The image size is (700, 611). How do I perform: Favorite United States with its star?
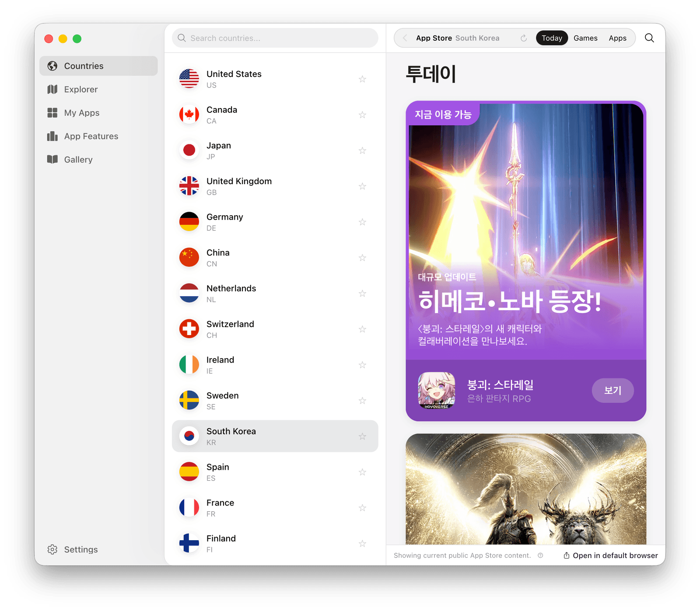click(362, 79)
